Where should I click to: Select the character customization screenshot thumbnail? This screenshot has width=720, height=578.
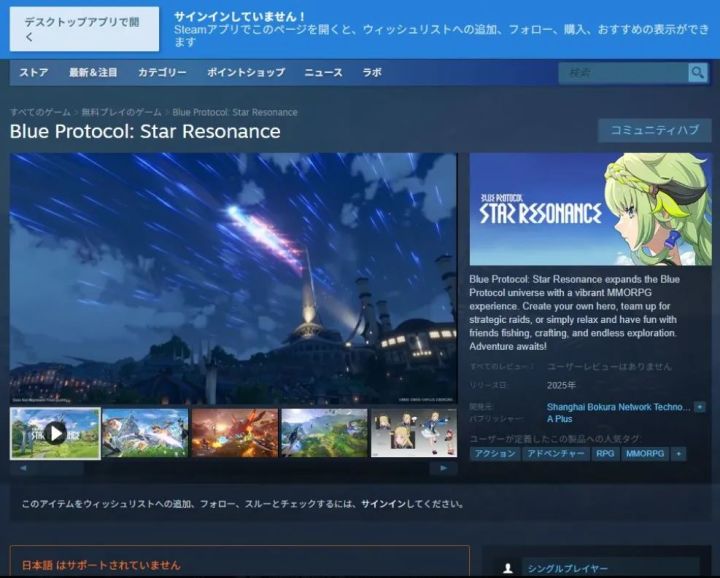414,433
